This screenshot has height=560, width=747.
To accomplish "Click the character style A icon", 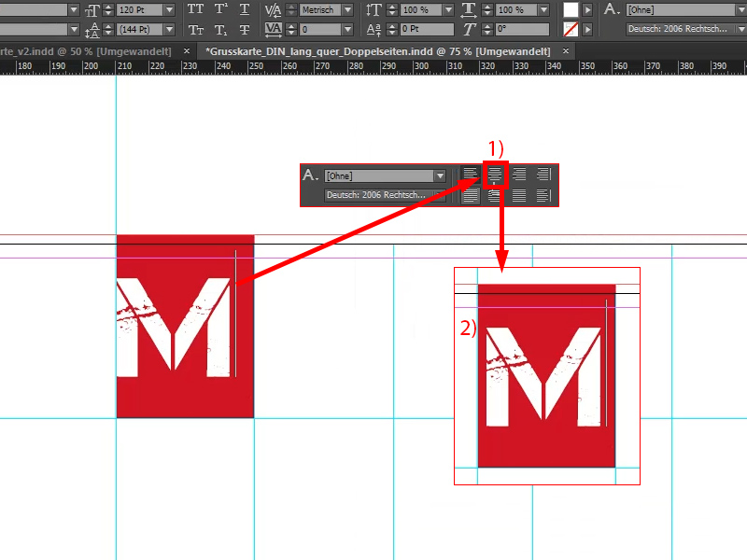I will point(612,9).
